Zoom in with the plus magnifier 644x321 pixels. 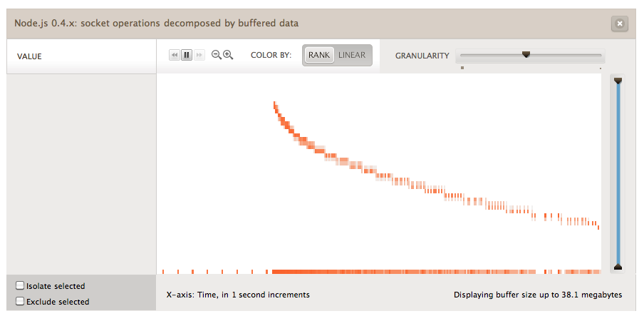(228, 55)
